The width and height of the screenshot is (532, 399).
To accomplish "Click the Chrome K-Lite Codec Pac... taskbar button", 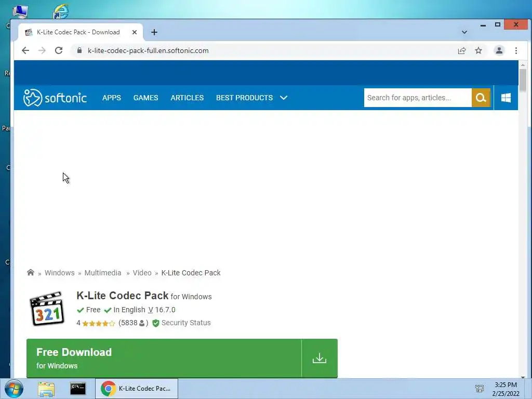I will (x=137, y=389).
